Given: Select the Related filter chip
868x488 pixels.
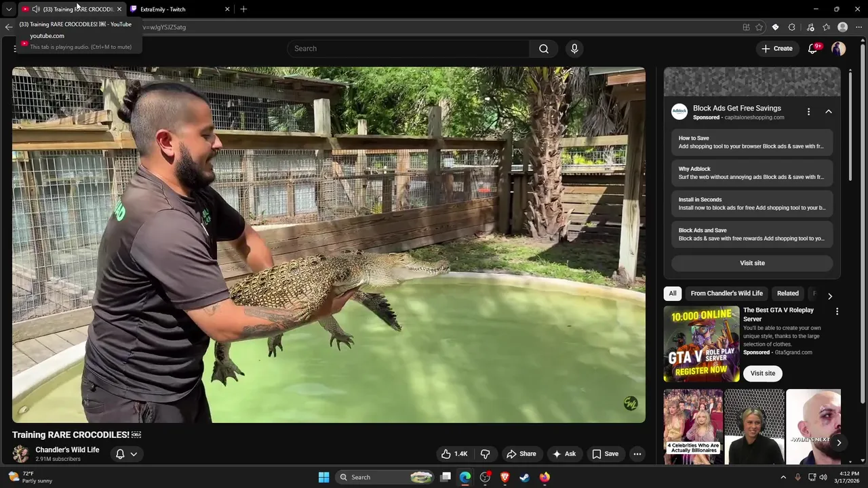Looking at the screenshot, I should tap(787, 293).
